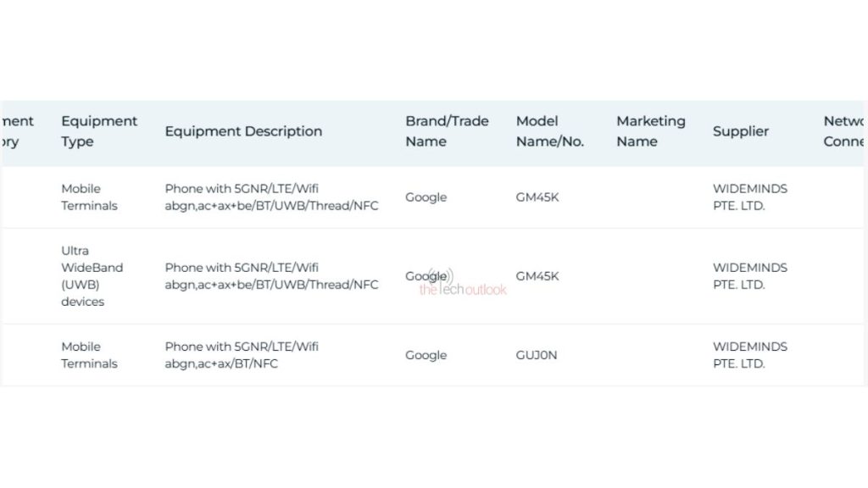Click Google brand in the GUJ0N row
This screenshot has width=868, height=488.
(x=426, y=355)
